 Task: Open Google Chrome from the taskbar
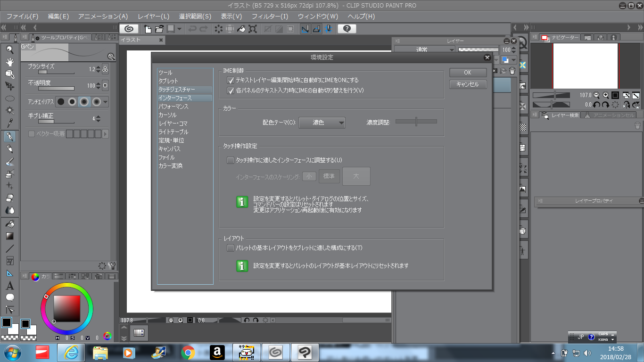coord(188,352)
